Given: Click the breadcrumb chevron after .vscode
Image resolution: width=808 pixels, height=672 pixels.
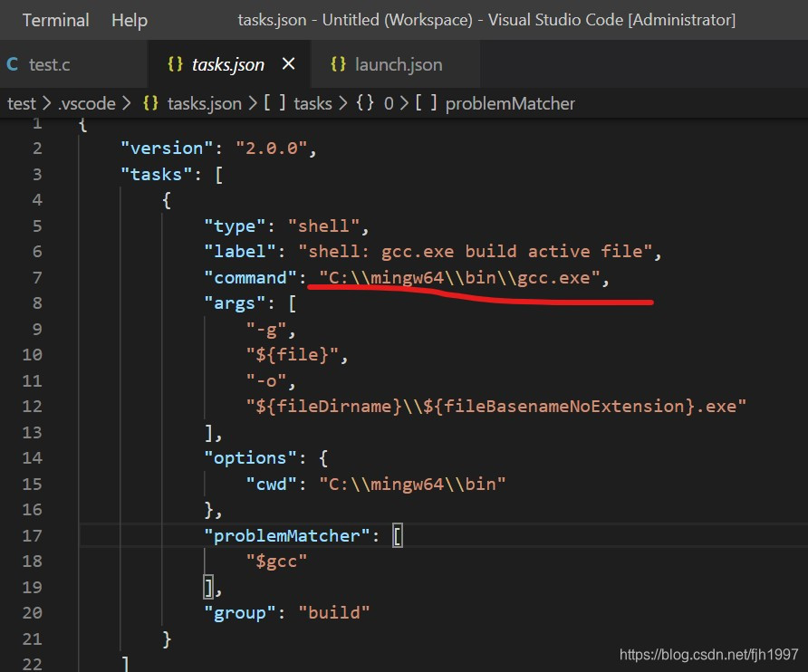Looking at the screenshot, I should pyautogui.click(x=127, y=103).
